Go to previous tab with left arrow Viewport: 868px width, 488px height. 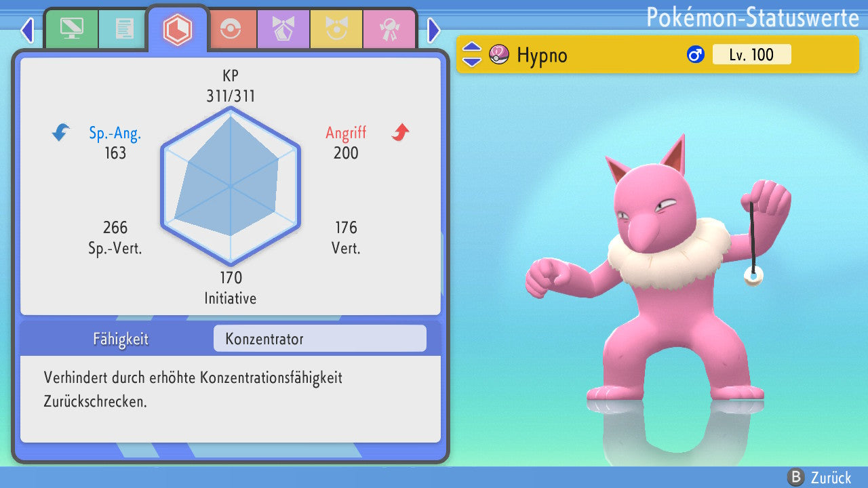pyautogui.click(x=26, y=30)
